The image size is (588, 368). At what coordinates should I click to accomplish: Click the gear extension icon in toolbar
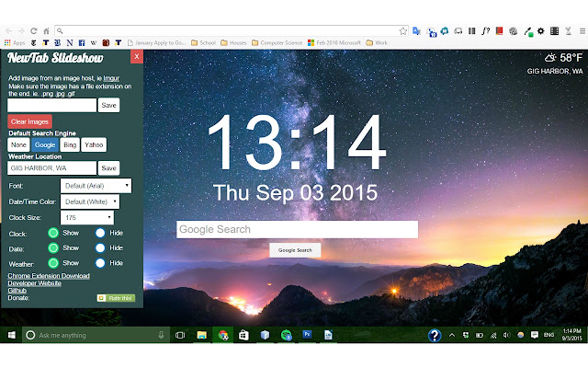click(x=541, y=31)
